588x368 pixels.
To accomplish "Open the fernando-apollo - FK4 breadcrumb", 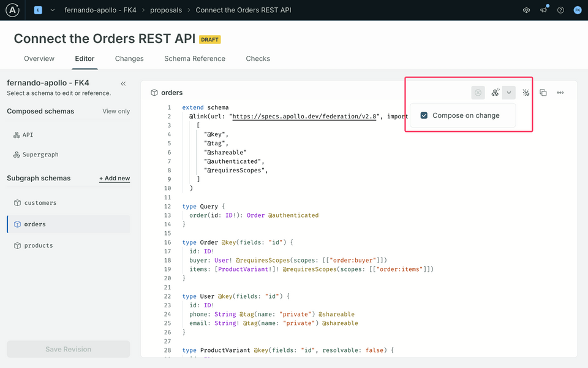I will tap(100, 10).
